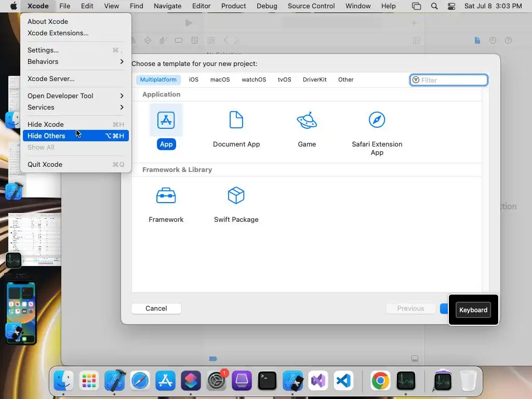Click the plus Library button in Xcode toolbar
532x399 pixels.
point(414,23)
